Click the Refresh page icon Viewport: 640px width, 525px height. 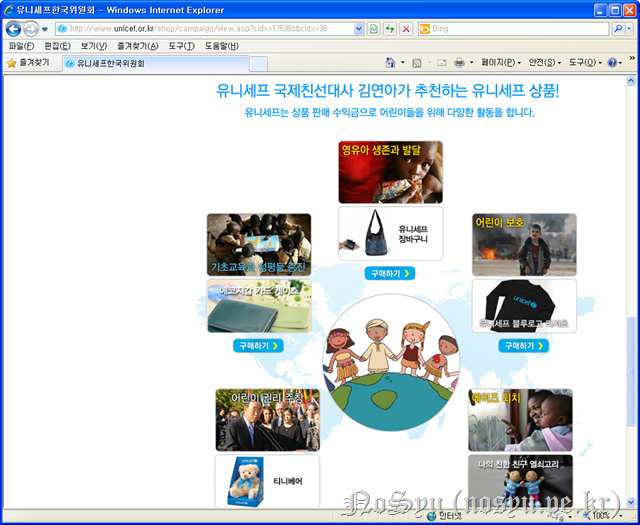390,29
